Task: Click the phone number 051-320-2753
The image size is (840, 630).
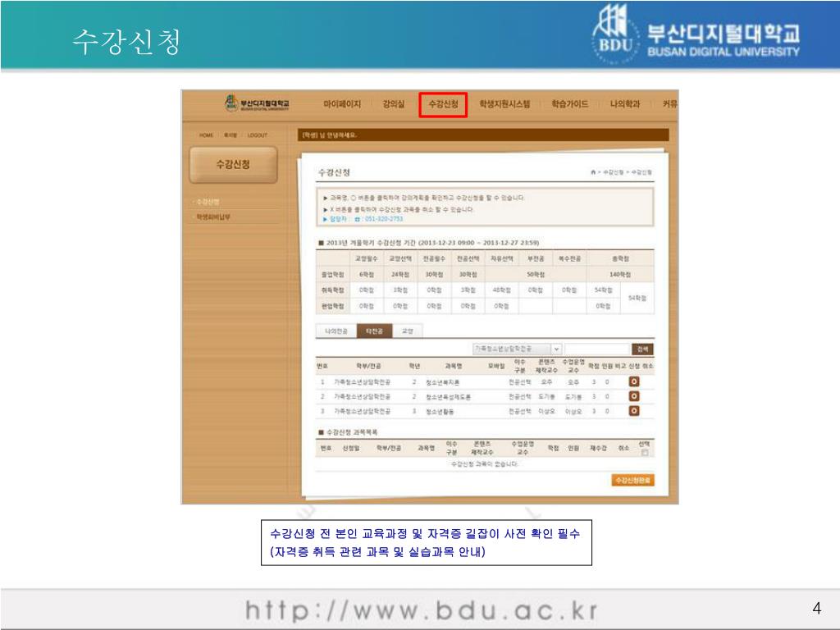Action: tap(384, 218)
